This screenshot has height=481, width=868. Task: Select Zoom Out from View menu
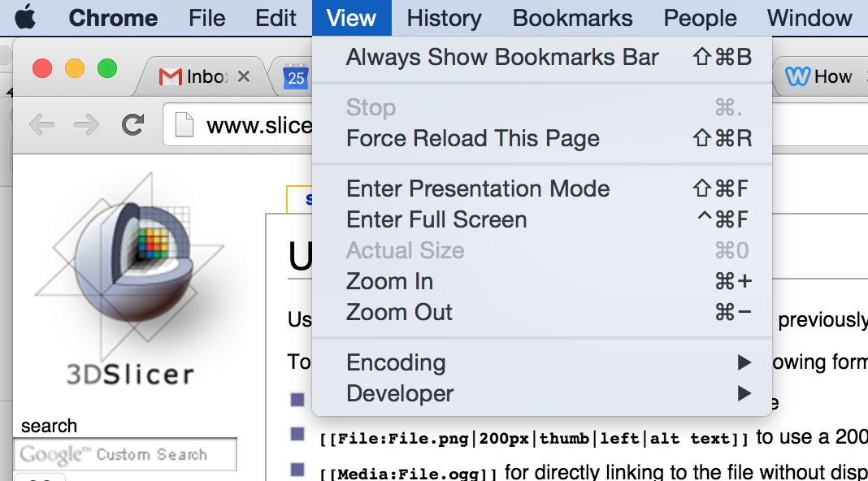(399, 312)
